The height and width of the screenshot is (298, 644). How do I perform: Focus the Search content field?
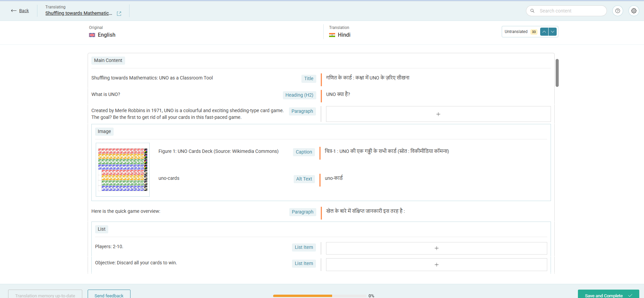click(x=566, y=11)
